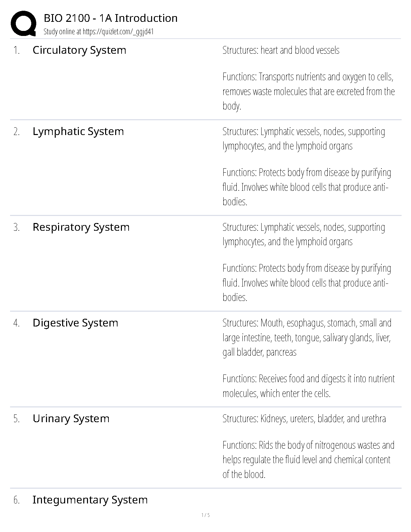Select the Digestive System term
The image size is (411, 532).
tap(75, 323)
